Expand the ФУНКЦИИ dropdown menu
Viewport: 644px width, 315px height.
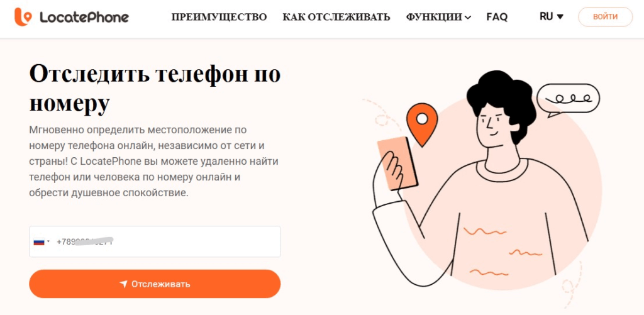[438, 17]
